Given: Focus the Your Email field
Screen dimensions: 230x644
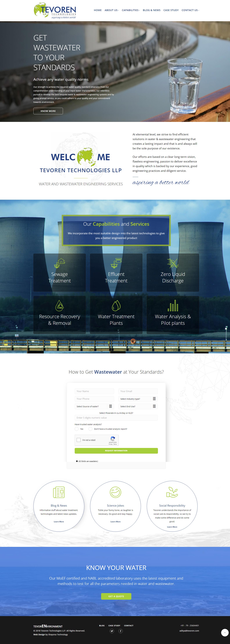Looking at the screenshot, I should [138, 391].
